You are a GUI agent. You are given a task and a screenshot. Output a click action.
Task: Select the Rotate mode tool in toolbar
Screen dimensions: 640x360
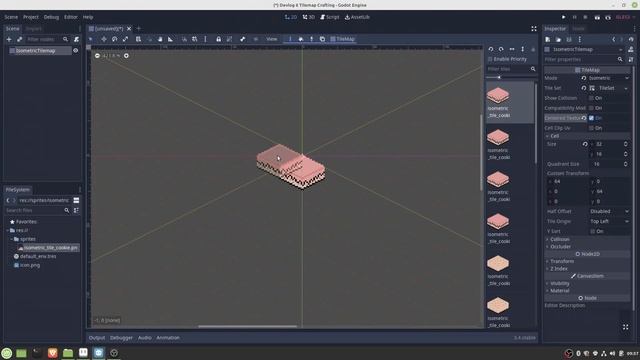115,39
